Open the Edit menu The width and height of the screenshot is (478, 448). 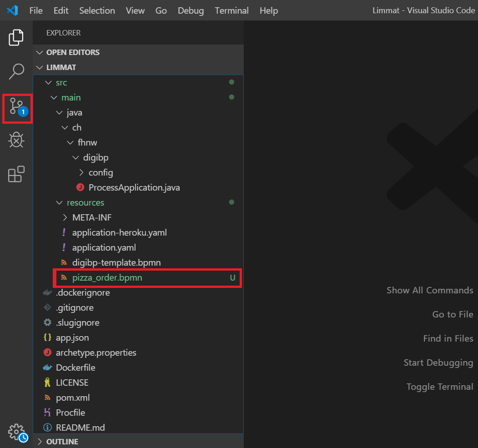tap(61, 10)
